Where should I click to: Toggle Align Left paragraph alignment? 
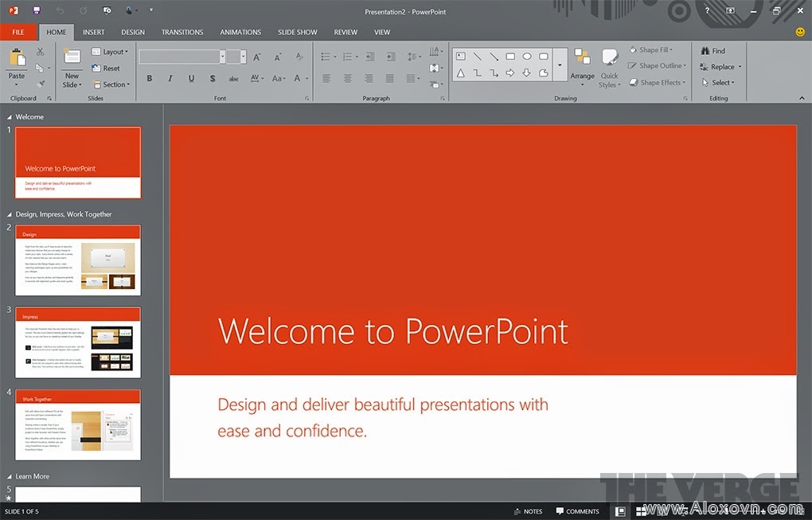326,78
